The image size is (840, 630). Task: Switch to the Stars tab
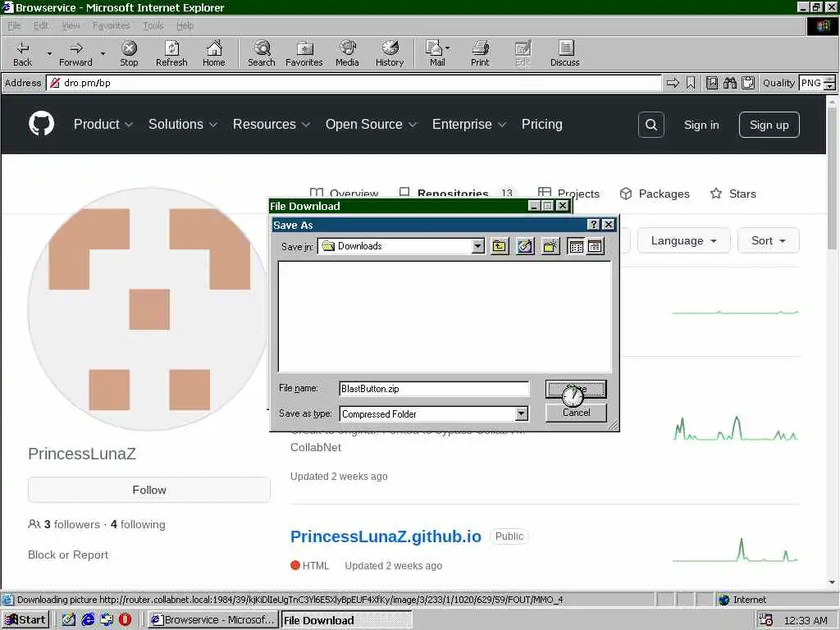[733, 194]
